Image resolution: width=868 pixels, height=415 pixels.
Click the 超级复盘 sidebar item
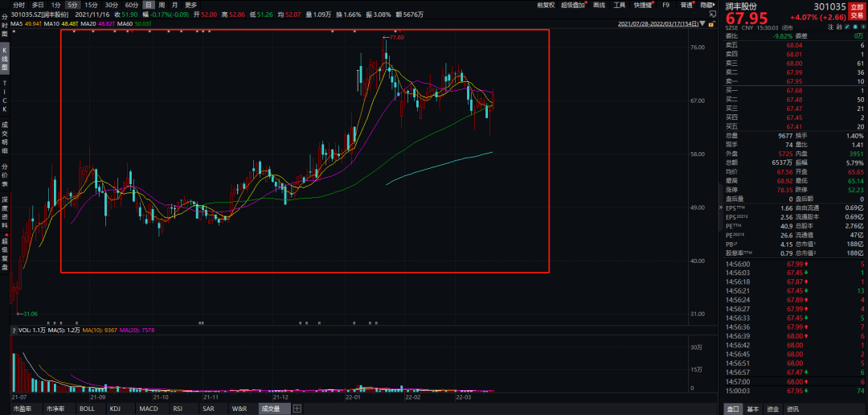tap(5, 254)
